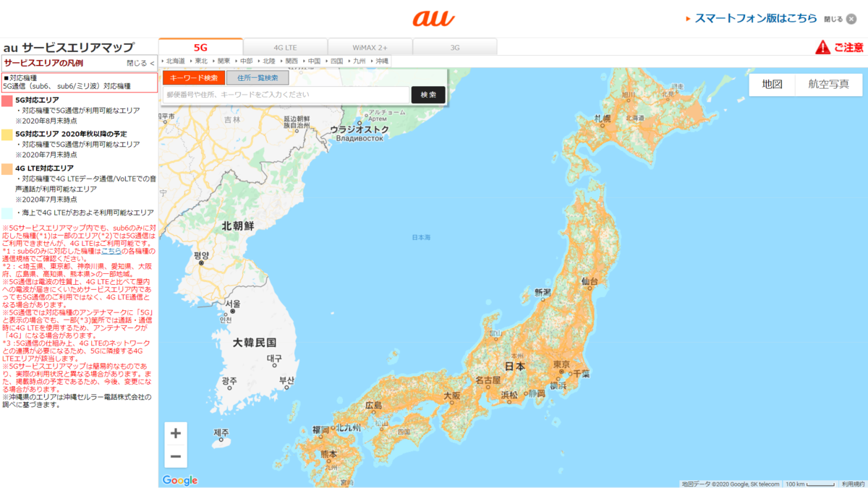Select the キーワード検索 tab
The height and width of the screenshot is (488, 868).
(194, 78)
